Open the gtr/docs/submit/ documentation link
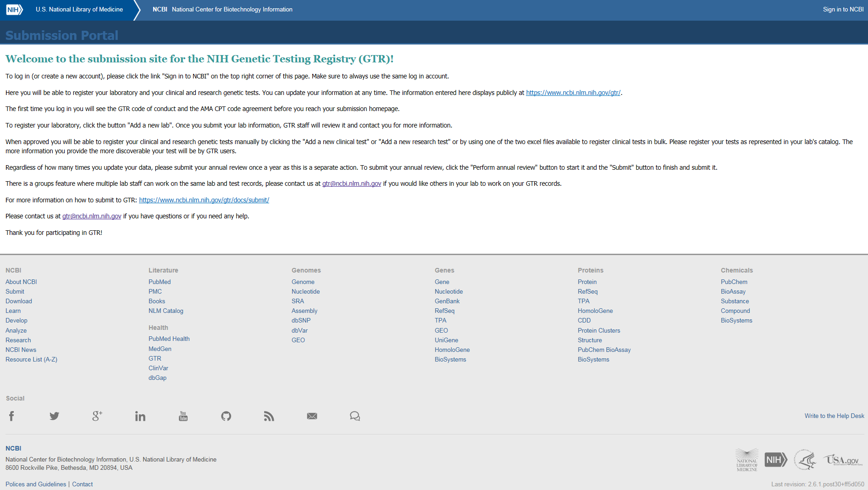 click(204, 200)
